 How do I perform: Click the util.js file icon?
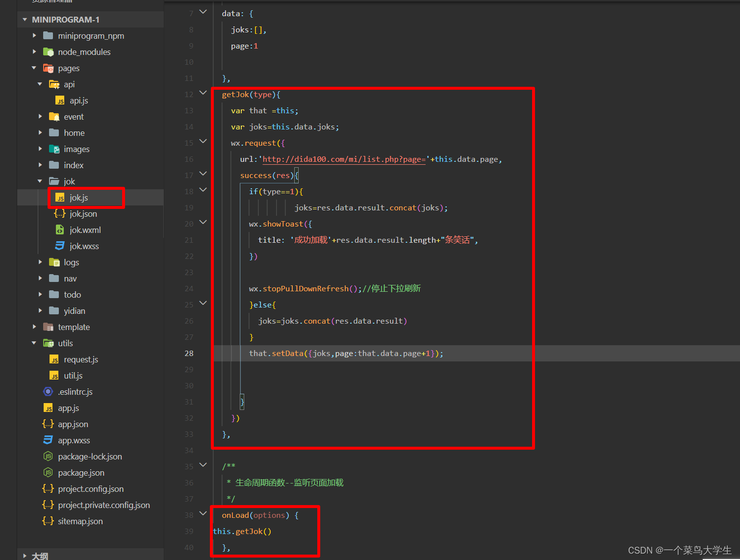coord(54,376)
